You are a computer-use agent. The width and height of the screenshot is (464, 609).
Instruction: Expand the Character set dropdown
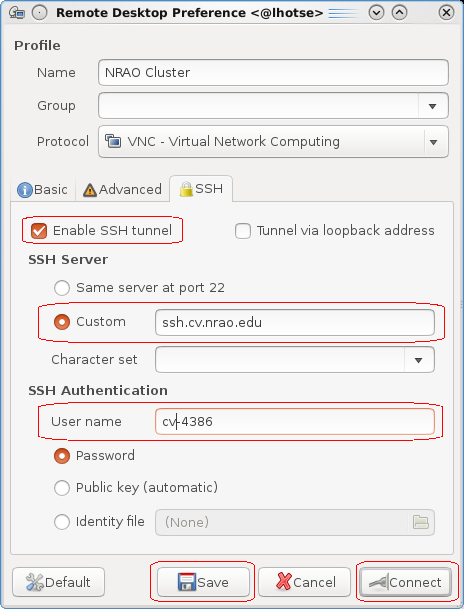[x=419, y=360]
